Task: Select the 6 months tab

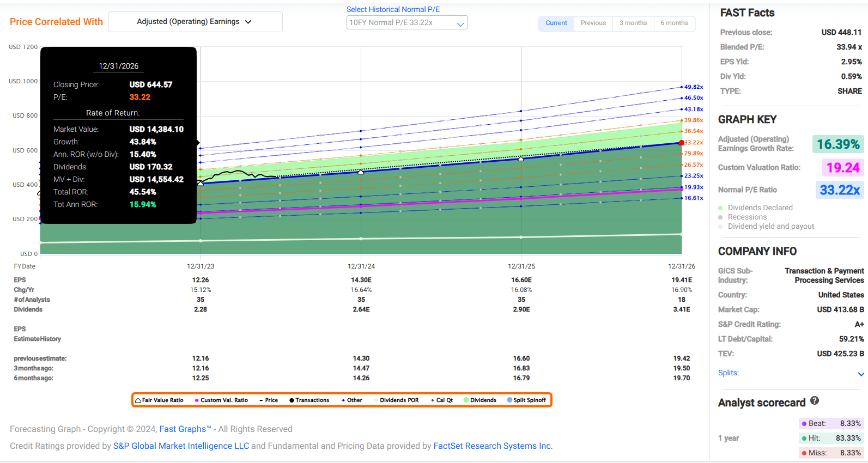Action: (x=674, y=23)
